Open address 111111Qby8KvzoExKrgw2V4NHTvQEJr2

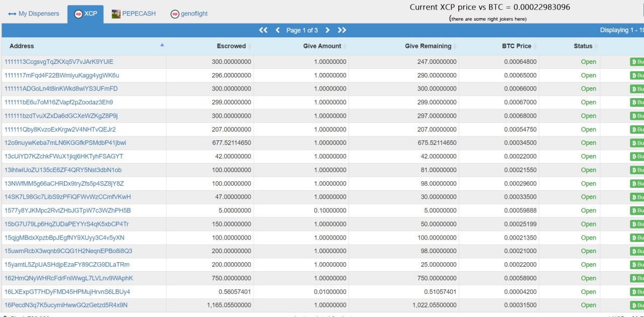(60, 129)
